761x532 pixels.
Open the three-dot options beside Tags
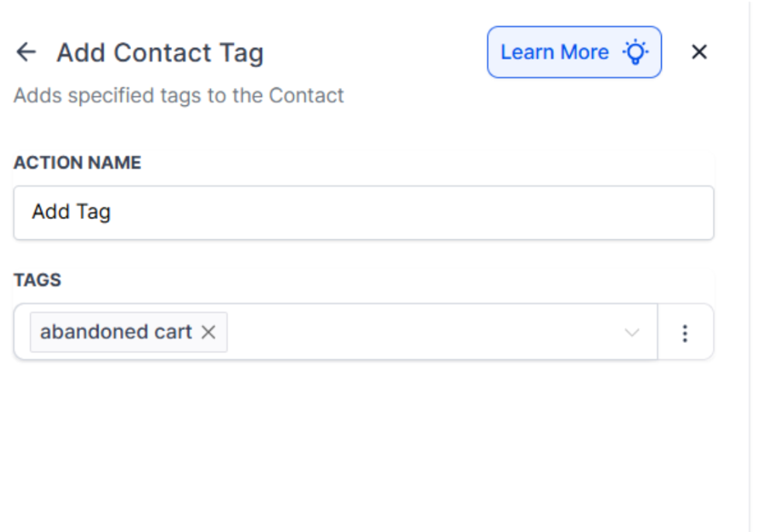pyautogui.click(x=685, y=333)
